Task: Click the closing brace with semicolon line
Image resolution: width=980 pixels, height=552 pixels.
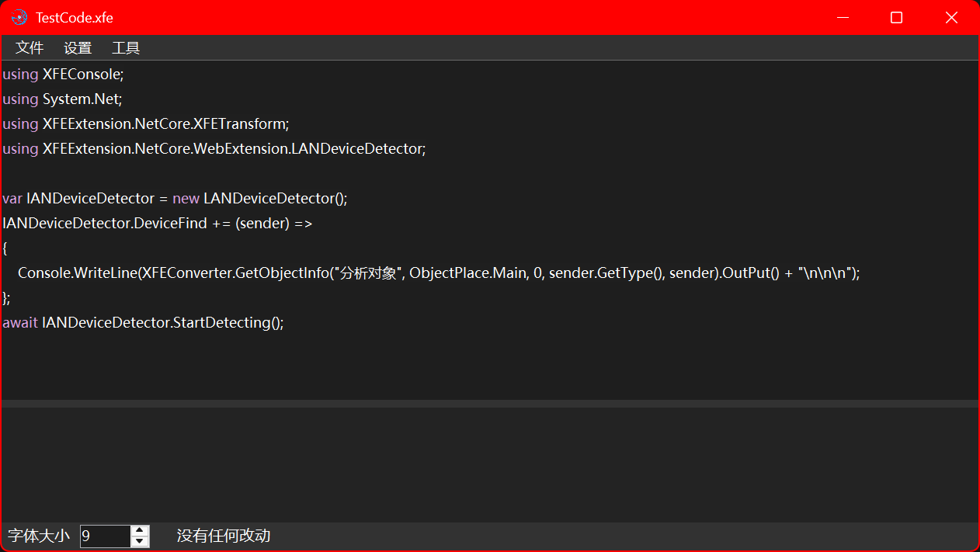Action: (6, 297)
